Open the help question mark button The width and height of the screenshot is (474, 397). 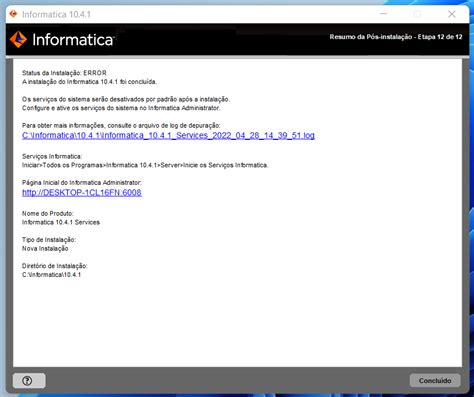pos(29,380)
